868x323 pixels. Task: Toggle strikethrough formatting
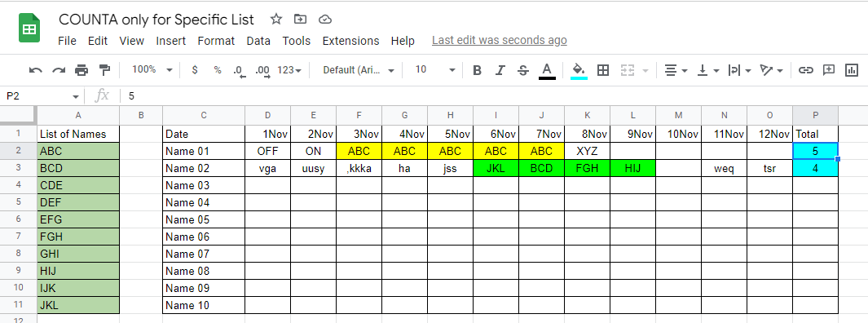coord(523,70)
